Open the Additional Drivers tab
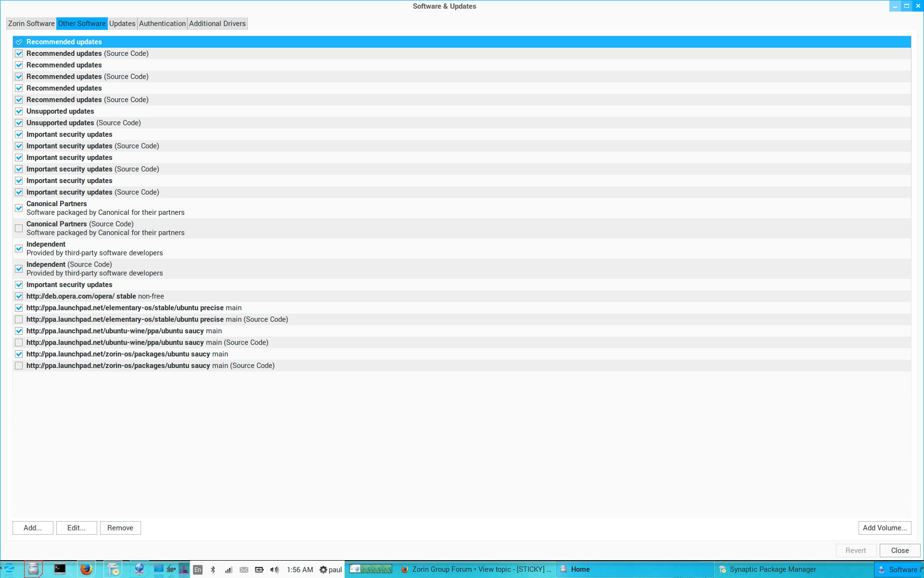Image resolution: width=924 pixels, height=578 pixels. (217, 24)
